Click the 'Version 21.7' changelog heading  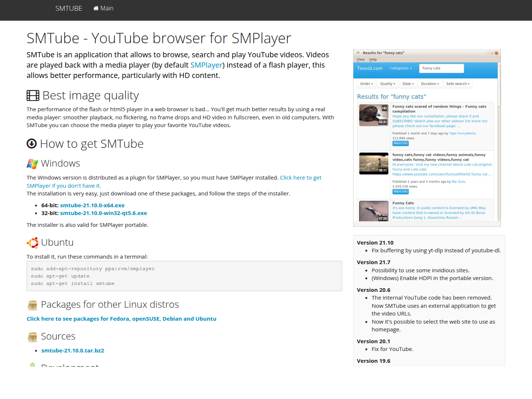click(x=374, y=262)
